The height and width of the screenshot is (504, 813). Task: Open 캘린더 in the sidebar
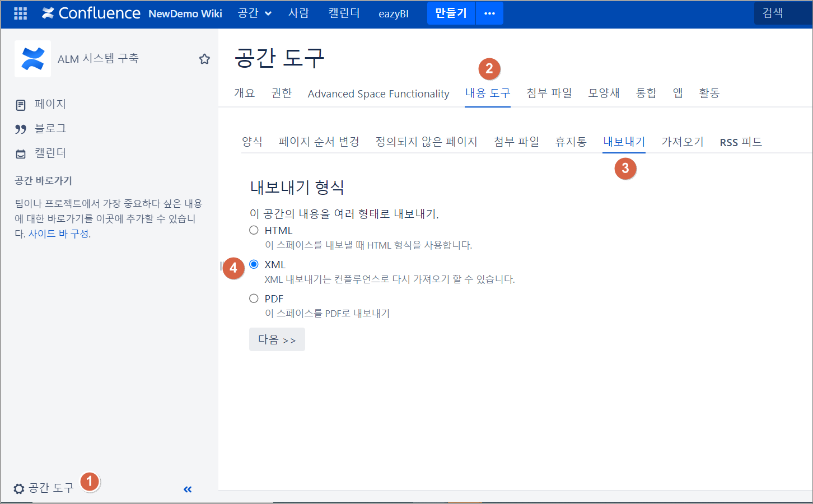coord(50,153)
